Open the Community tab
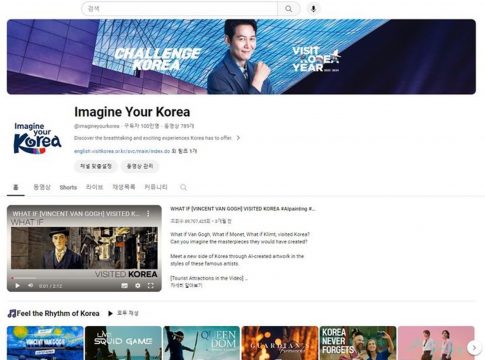 coord(156,187)
